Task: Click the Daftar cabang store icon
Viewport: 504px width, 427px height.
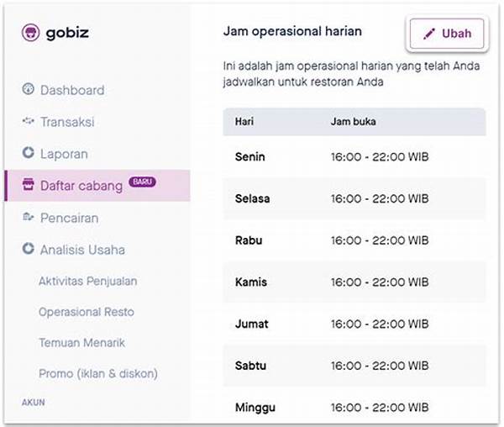Action: coord(28,184)
